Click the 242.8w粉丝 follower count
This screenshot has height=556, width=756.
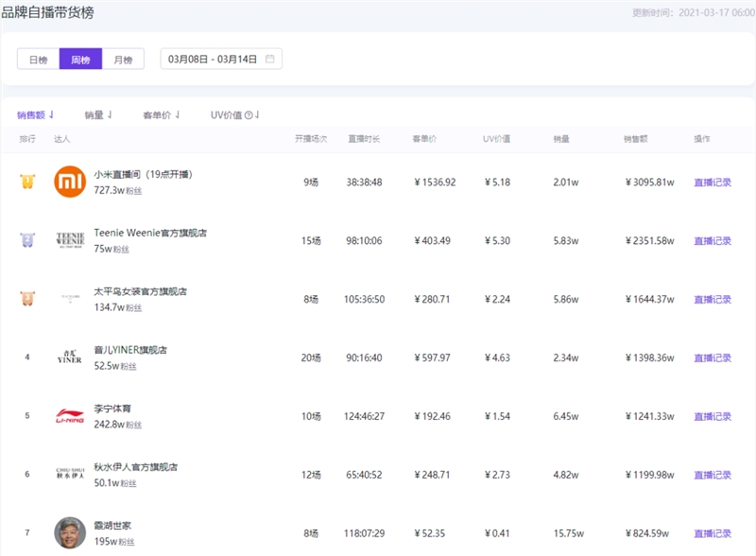pyautogui.click(x=117, y=425)
